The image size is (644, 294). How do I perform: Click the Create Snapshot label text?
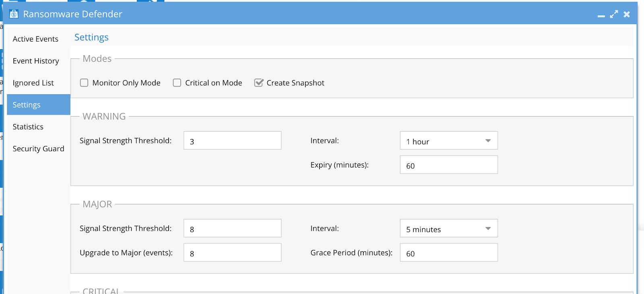pyautogui.click(x=295, y=83)
